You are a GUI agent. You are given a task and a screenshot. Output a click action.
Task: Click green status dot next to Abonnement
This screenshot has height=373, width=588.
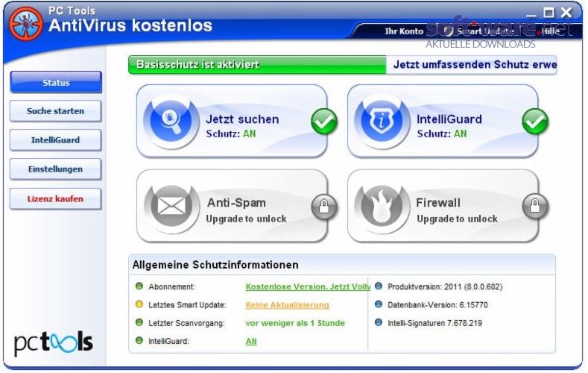pyautogui.click(x=139, y=286)
